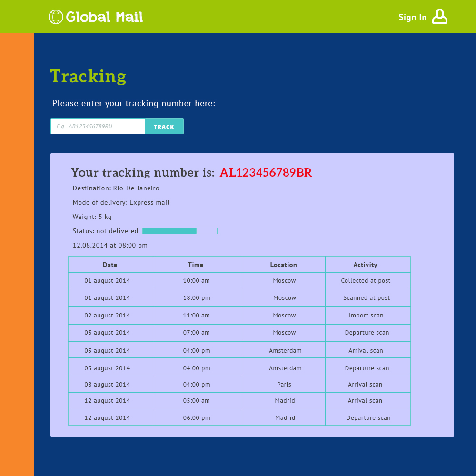Click the Import scan activity cell
The width and height of the screenshot is (476, 476).
click(366, 316)
